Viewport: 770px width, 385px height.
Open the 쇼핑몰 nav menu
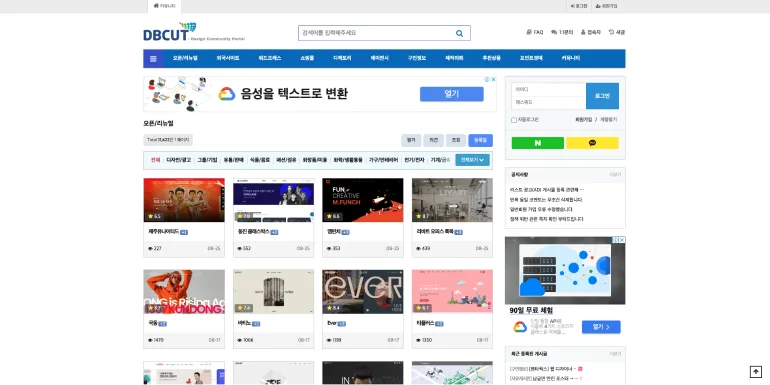tap(307, 58)
